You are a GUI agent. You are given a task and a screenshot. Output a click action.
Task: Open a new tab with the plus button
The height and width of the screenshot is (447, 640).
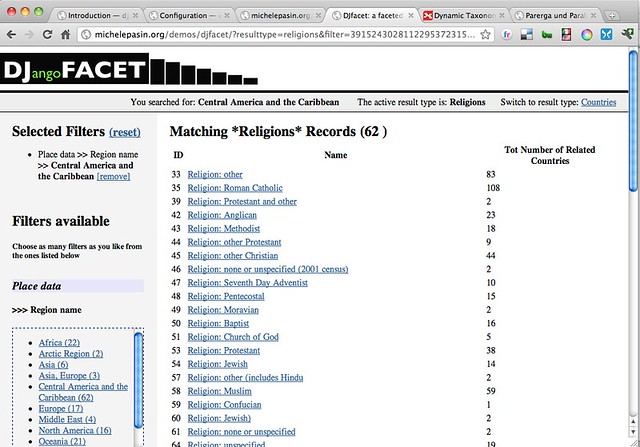click(612, 16)
